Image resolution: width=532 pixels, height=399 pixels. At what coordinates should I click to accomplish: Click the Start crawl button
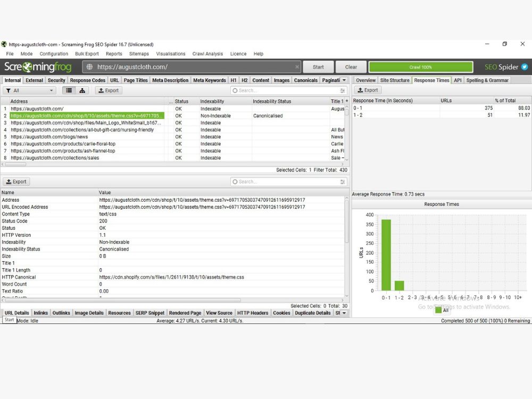[318, 67]
